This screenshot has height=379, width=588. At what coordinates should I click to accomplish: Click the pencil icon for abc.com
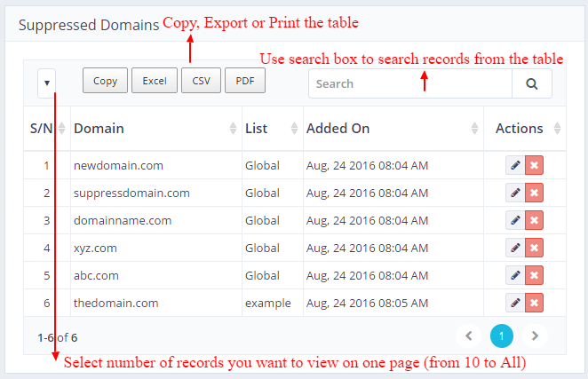(514, 275)
